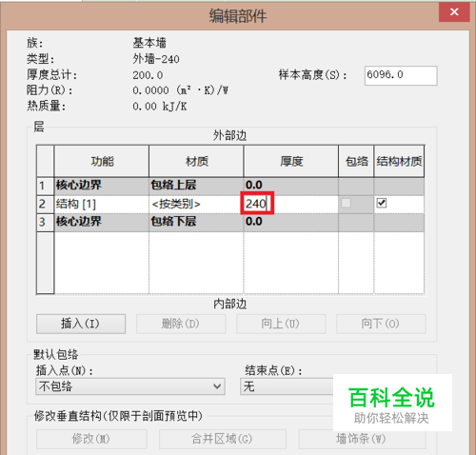Click the 基本墙 family value

click(149, 43)
